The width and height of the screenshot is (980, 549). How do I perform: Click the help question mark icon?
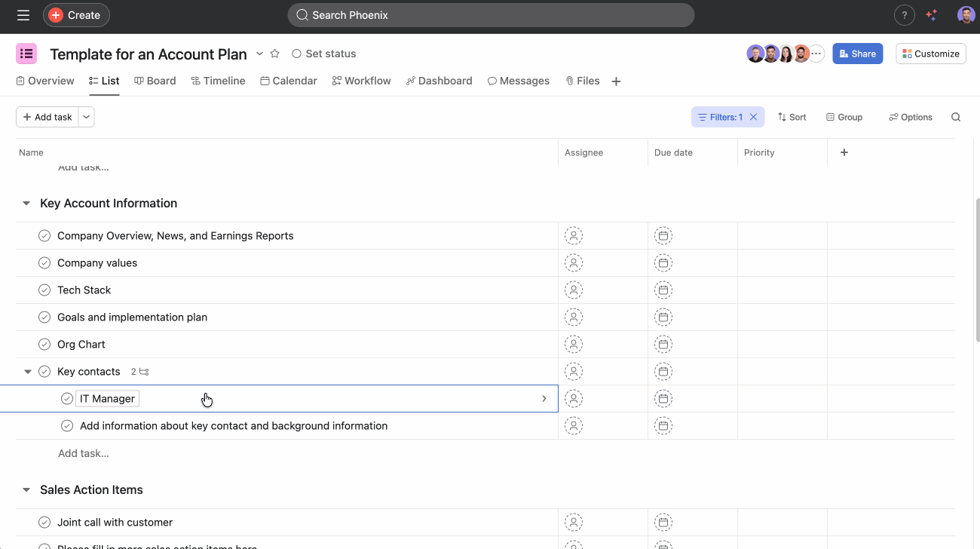coord(904,15)
